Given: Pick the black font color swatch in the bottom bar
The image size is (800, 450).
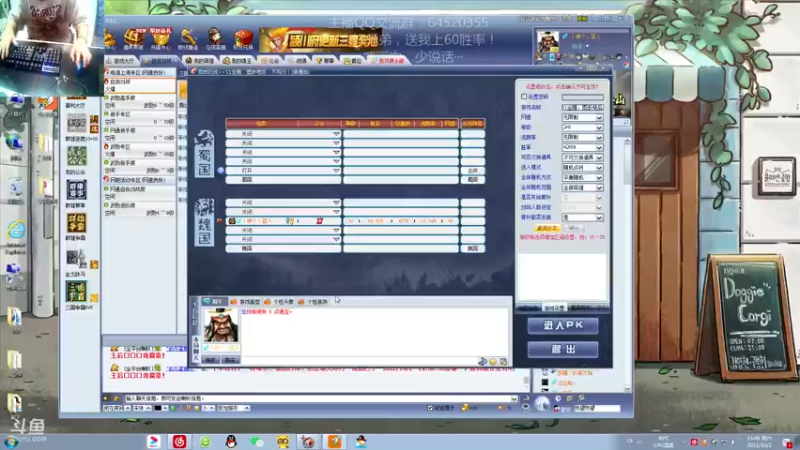Looking at the screenshot, I should click(x=158, y=408).
